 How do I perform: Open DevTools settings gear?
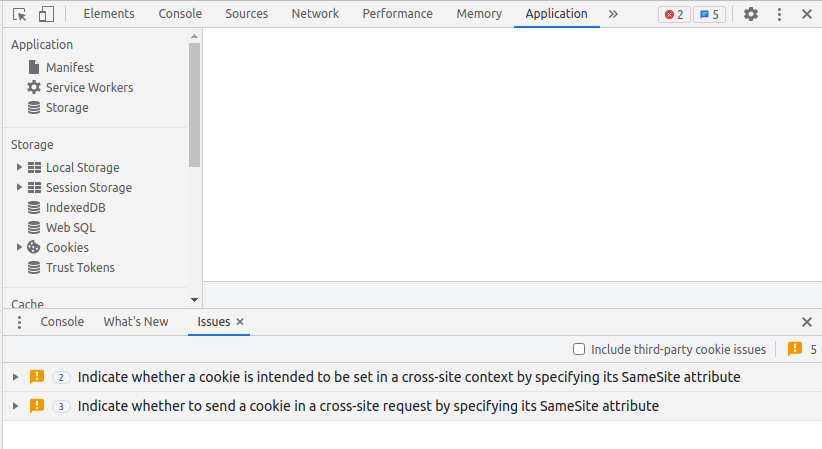pyautogui.click(x=751, y=14)
